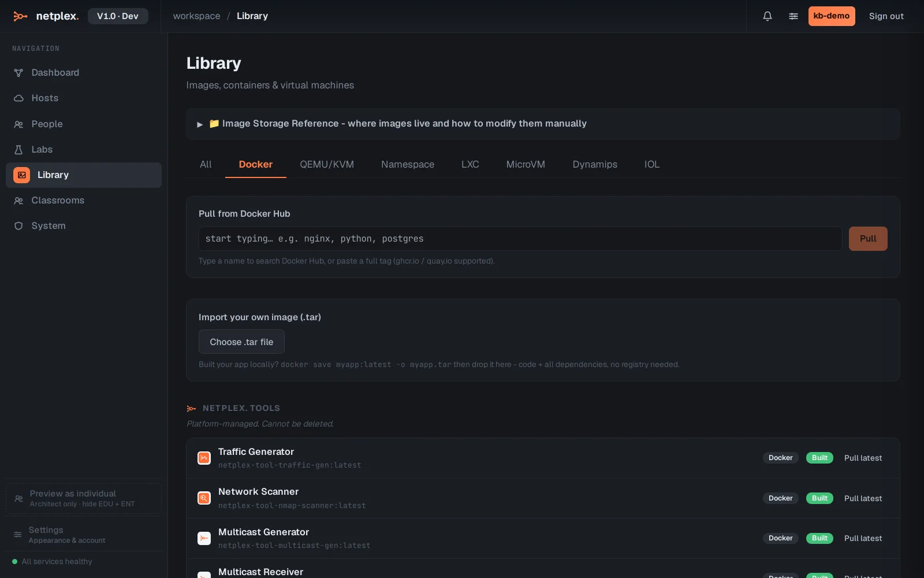Expand the Image Storage Reference section
The width and height of the screenshot is (924, 578).
pos(543,124)
